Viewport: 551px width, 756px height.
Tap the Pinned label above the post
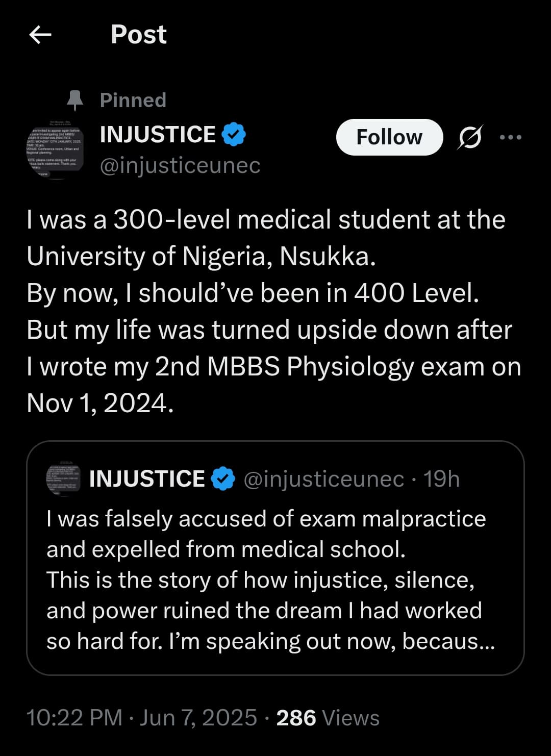133,100
